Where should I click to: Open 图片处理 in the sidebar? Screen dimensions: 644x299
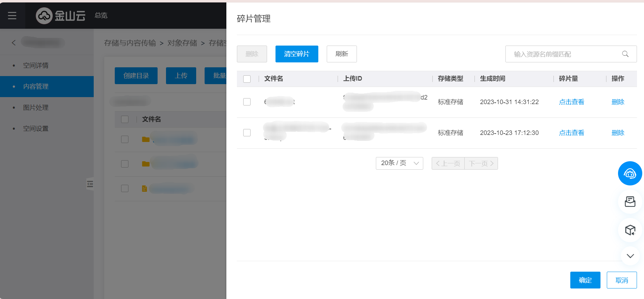[x=36, y=108]
